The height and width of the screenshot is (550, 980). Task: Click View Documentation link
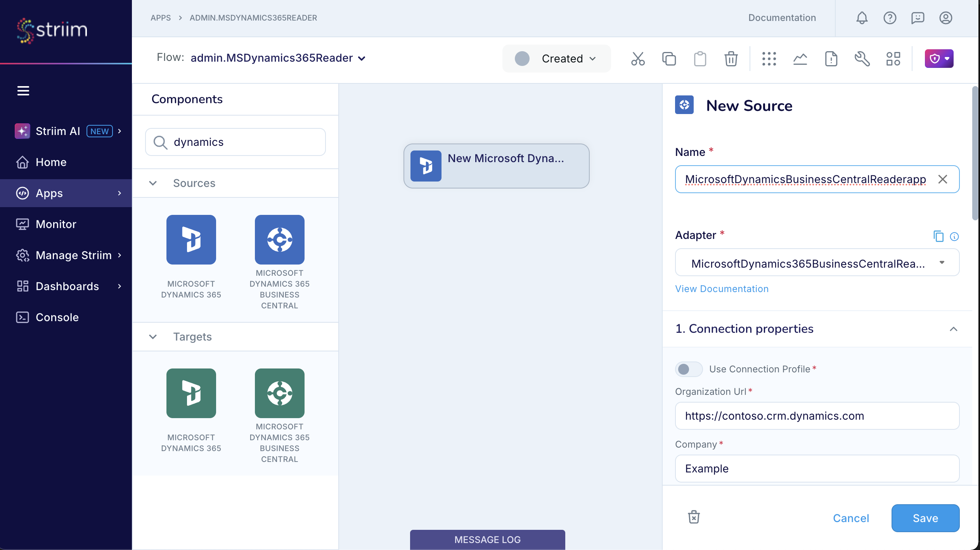(721, 289)
